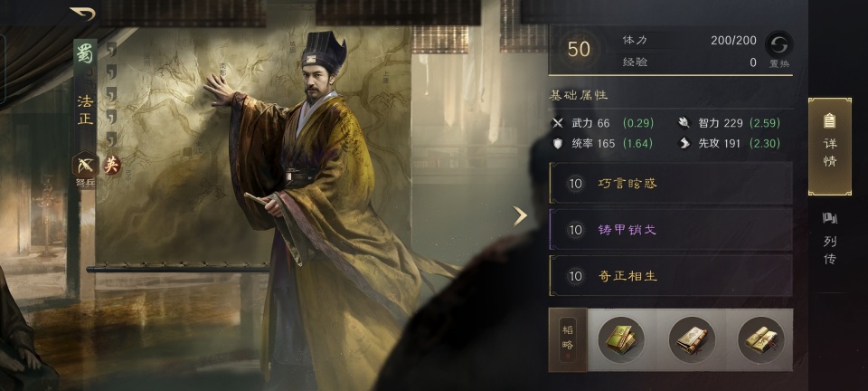
Task: Tap the 韬略 label
Action: click(x=568, y=339)
